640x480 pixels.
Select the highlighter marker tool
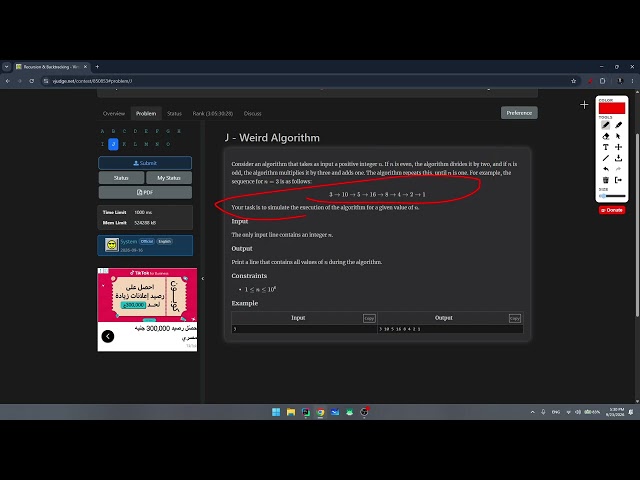coord(618,125)
